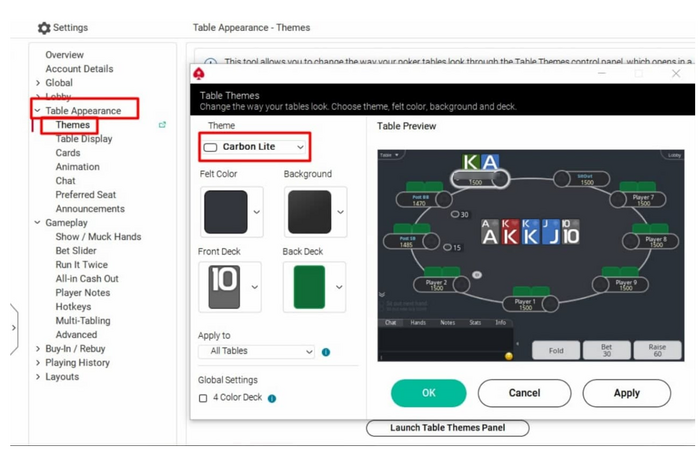Select the dark Felt Color swatch
This screenshot has width=700, height=458.
(226, 212)
